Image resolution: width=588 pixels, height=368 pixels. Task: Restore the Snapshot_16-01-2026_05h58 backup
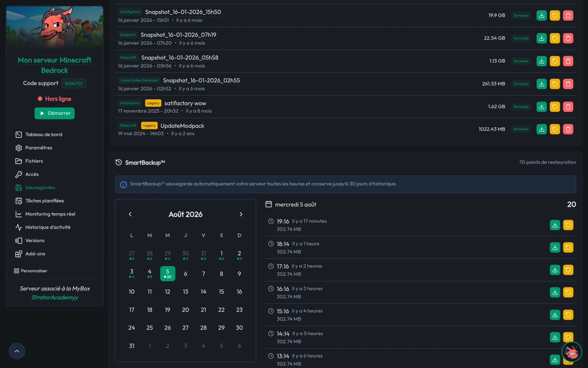pos(555,61)
